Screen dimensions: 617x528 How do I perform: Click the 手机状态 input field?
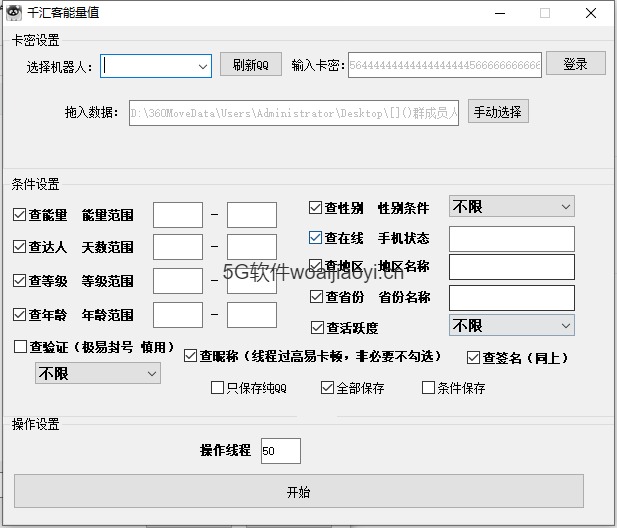coord(512,239)
